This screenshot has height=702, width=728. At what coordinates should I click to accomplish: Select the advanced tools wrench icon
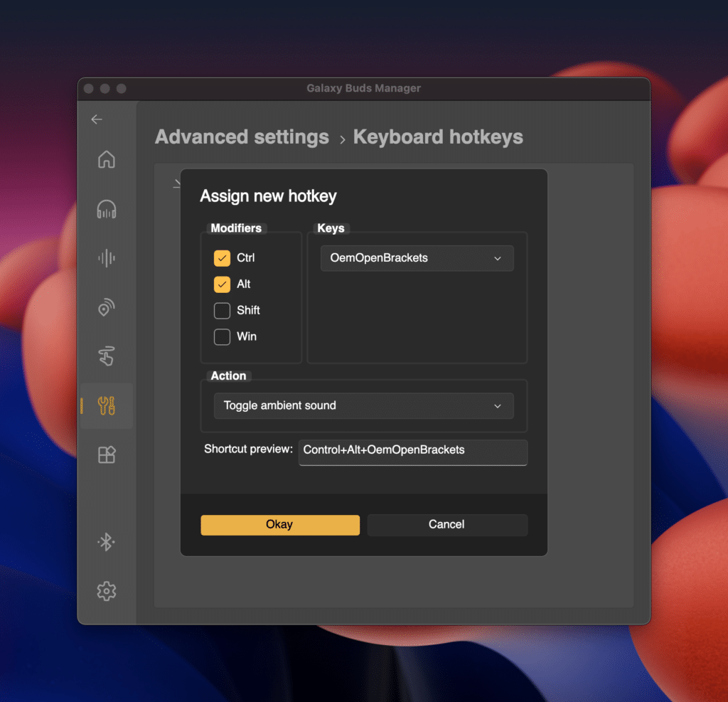tap(107, 406)
